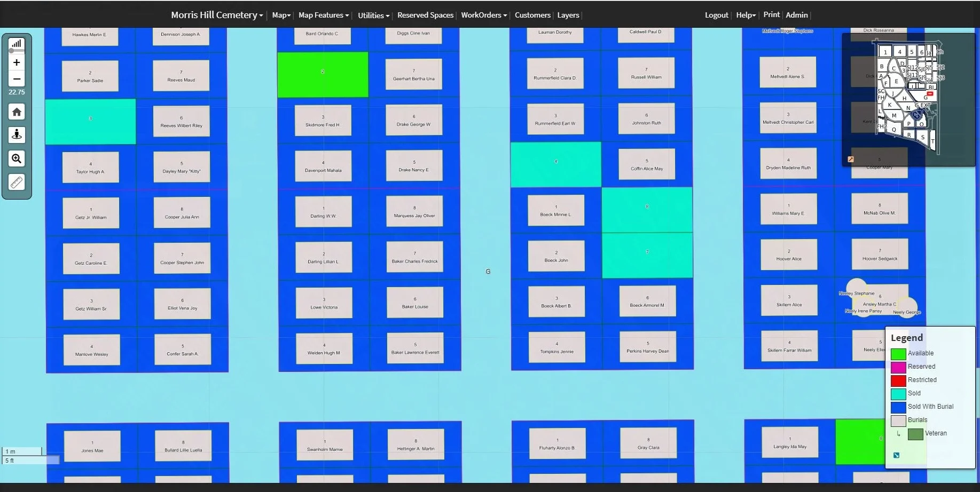Activate the locate-me person icon
The width and height of the screenshot is (980, 492).
pyautogui.click(x=17, y=135)
